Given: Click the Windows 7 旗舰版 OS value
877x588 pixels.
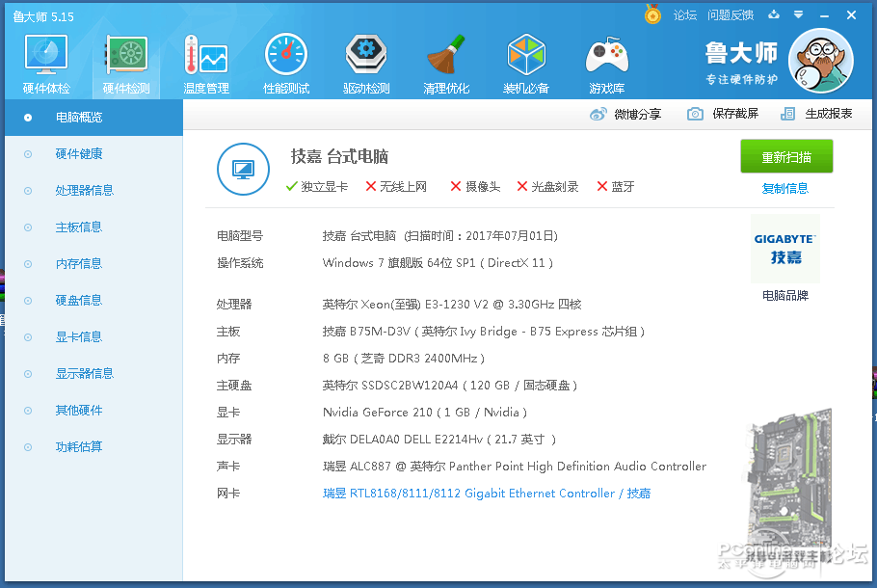Looking at the screenshot, I should pos(438,263).
